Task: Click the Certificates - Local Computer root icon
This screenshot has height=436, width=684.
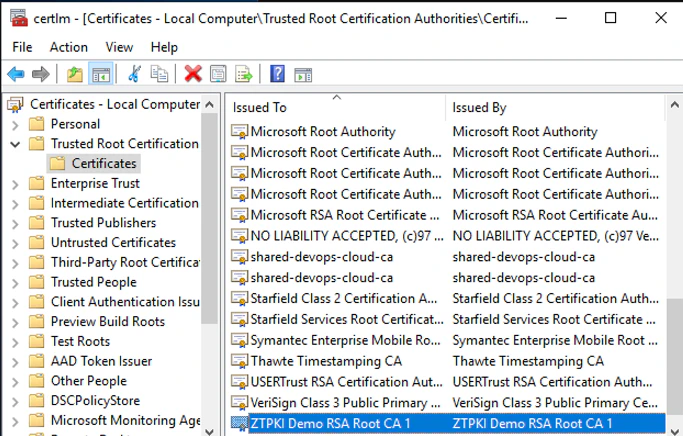Action: click(15, 105)
